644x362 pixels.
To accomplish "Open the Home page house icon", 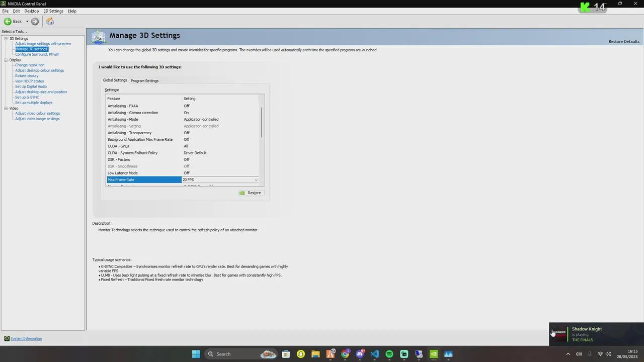I will coord(50,21).
